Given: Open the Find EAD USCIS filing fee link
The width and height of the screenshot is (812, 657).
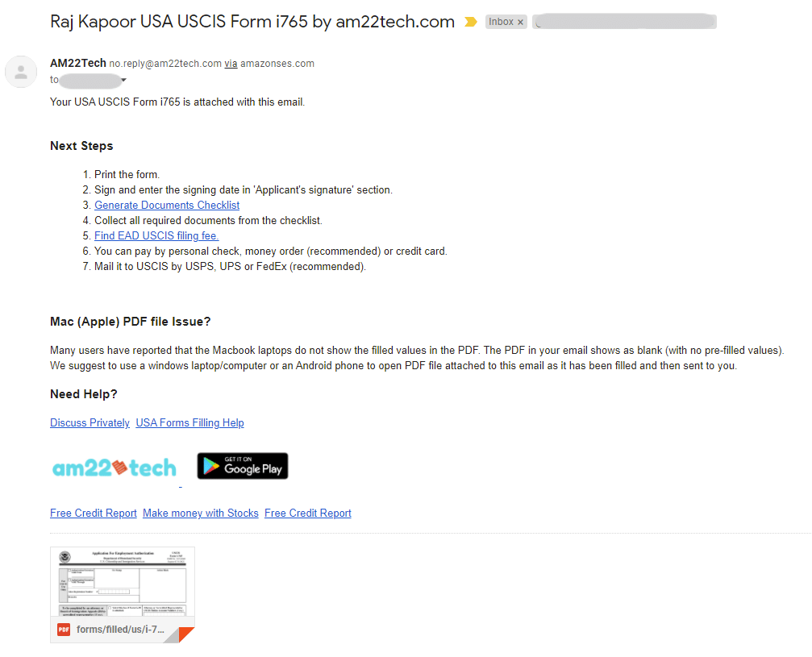Looking at the screenshot, I should click(x=156, y=235).
